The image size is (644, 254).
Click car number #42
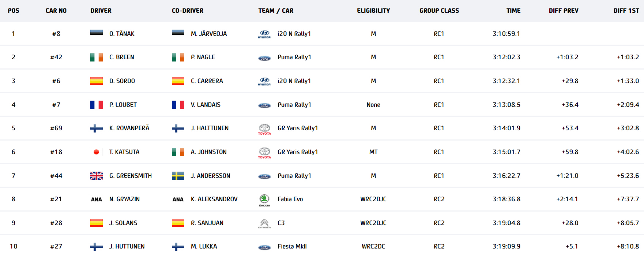[x=56, y=57]
